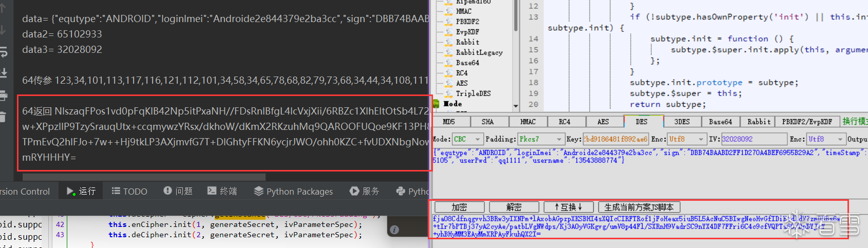Click line number 14 in the JS editor
The width and height of the screenshot is (868, 248).
(x=533, y=39)
